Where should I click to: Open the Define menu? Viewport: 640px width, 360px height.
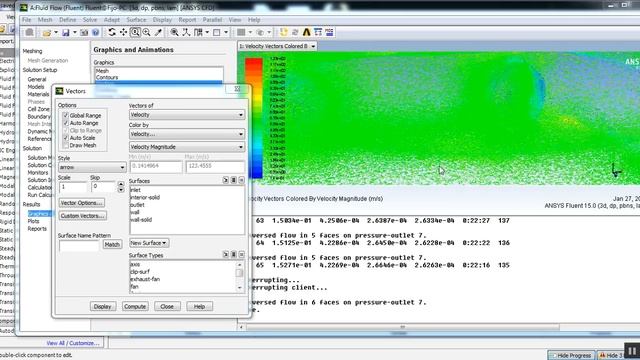coord(67,20)
